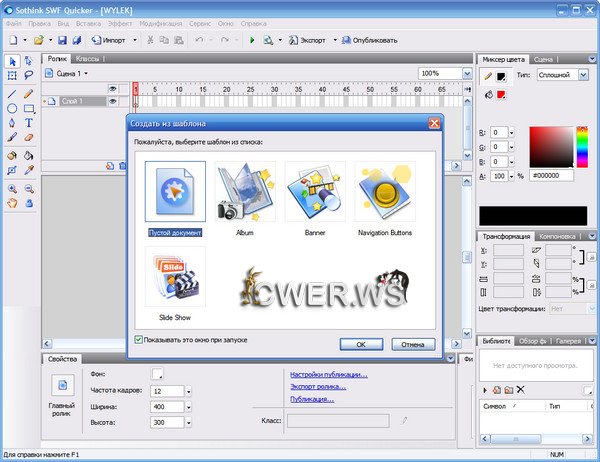Pick the Lasso selection tool
Viewport: 600px width, 462px height.
coord(29,76)
